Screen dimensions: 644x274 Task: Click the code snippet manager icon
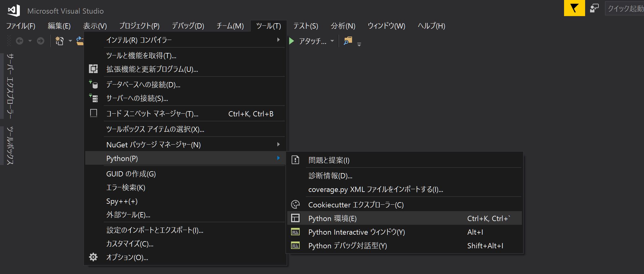point(93,113)
